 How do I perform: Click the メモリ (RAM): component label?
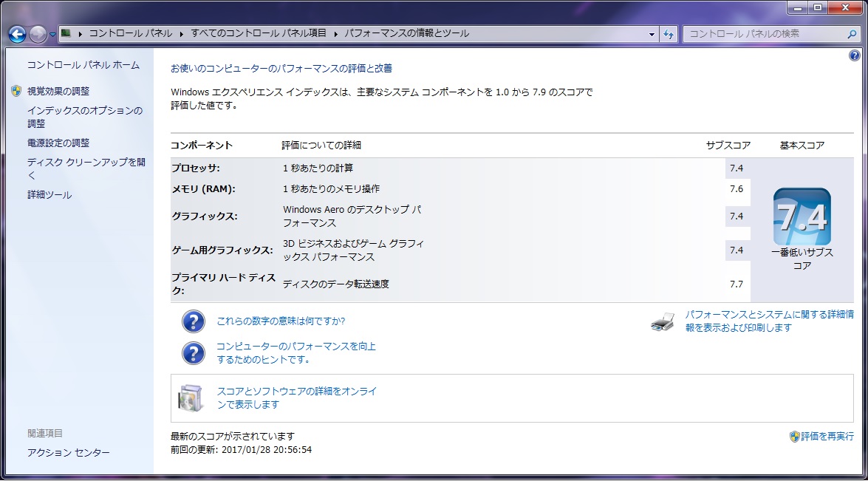tap(203, 188)
